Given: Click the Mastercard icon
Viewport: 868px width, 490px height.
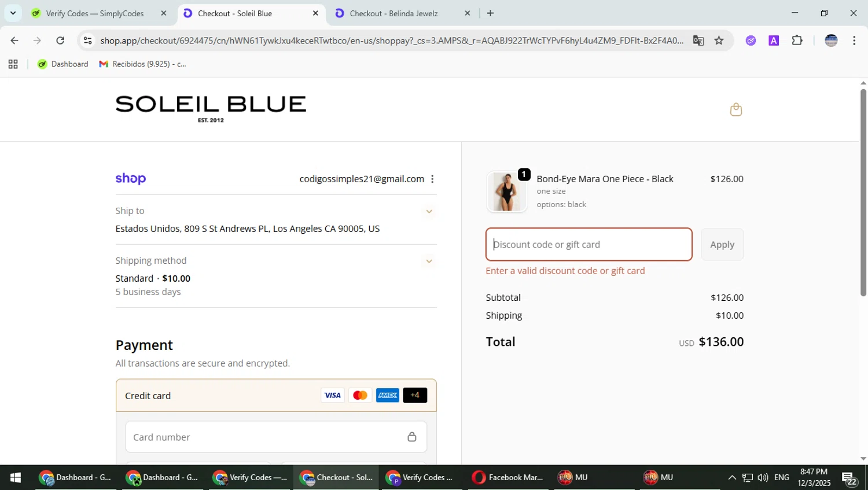Looking at the screenshot, I should click(x=360, y=395).
